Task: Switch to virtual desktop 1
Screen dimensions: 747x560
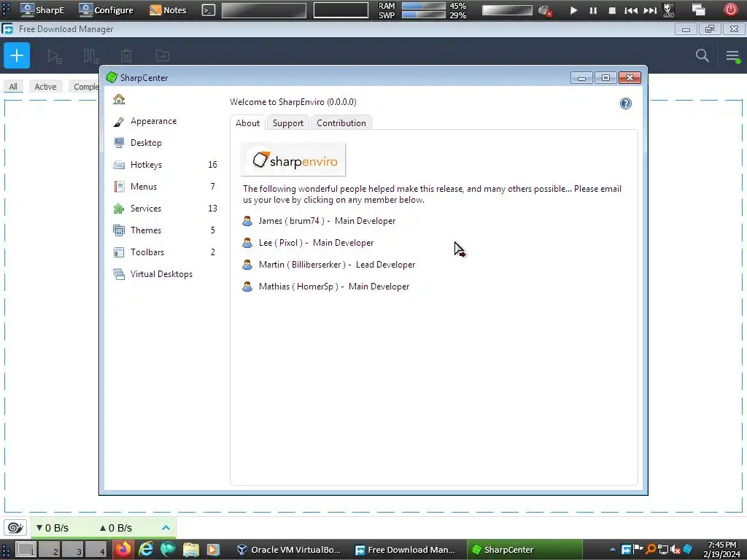Action: point(26,550)
